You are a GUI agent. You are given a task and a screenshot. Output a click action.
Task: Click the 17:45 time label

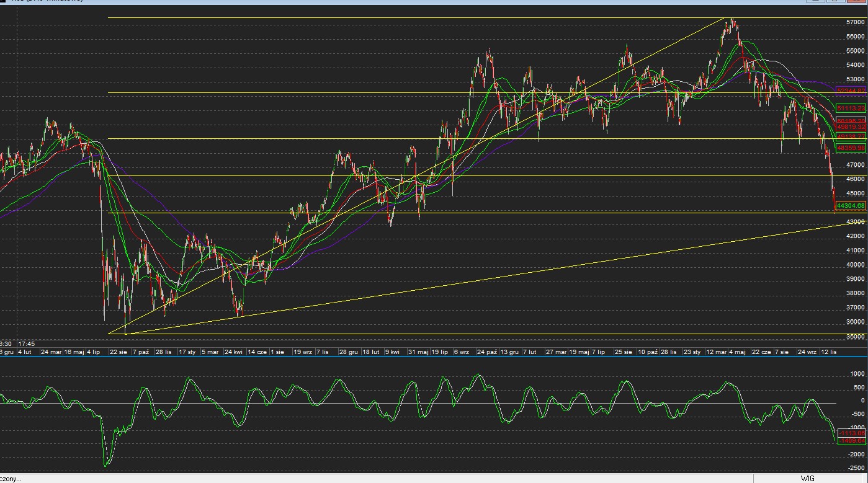(x=26, y=343)
